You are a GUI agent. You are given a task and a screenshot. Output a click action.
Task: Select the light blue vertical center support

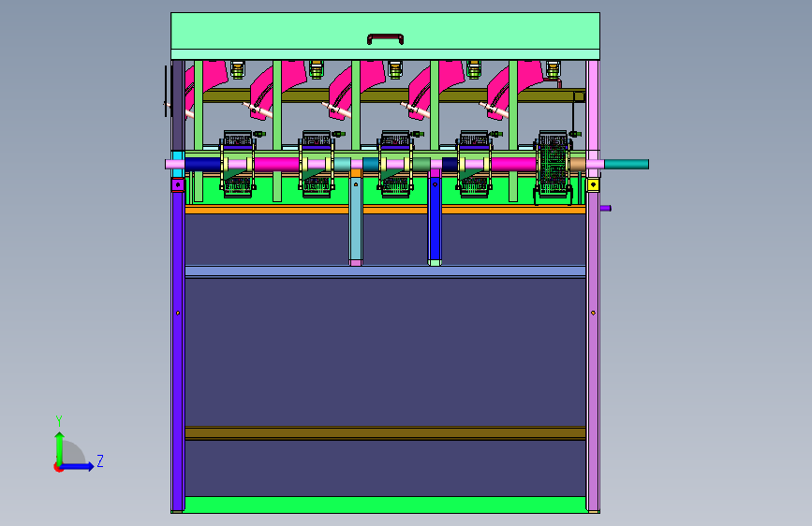pos(356,218)
